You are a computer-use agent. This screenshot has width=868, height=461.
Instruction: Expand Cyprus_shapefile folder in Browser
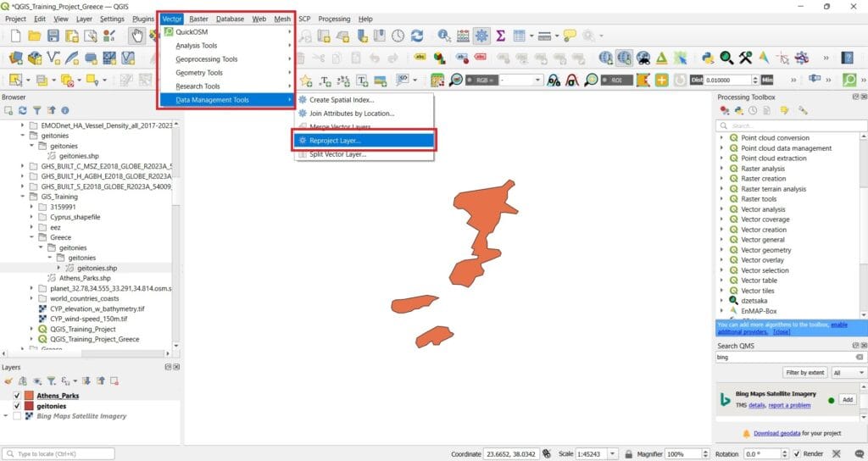coord(31,217)
